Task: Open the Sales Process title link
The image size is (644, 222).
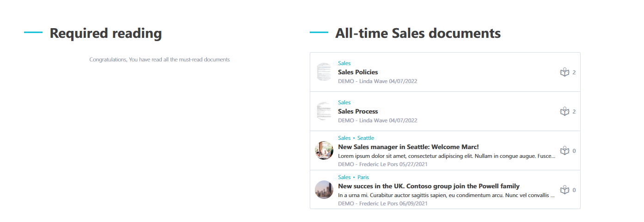Action: 358,111
